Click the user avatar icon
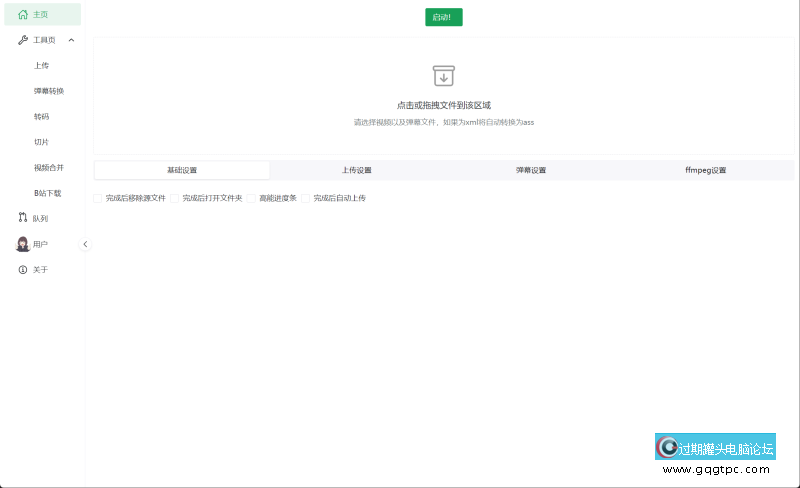Image resolution: width=800 pixels, height=488 pixels. (23, 244)
